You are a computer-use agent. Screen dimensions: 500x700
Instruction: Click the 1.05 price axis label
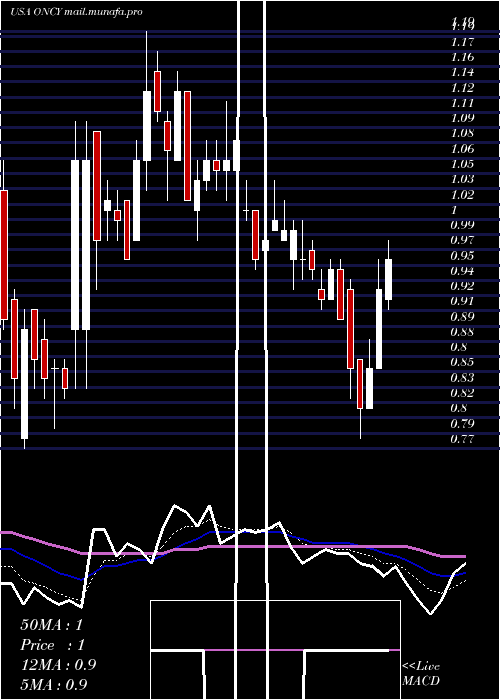462,164
